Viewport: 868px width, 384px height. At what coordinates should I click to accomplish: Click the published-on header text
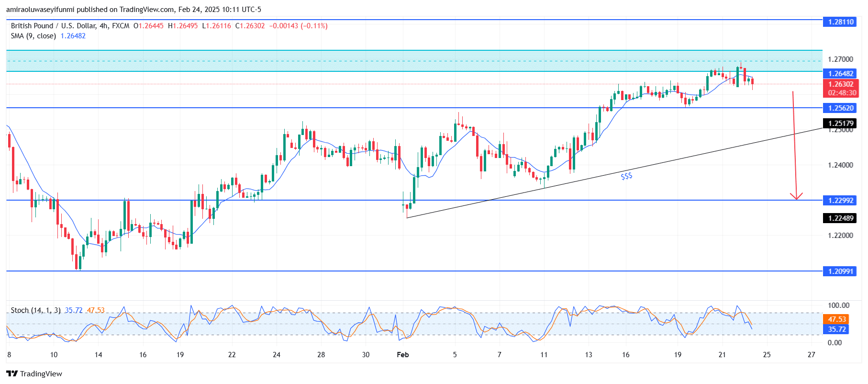(134, 10)
